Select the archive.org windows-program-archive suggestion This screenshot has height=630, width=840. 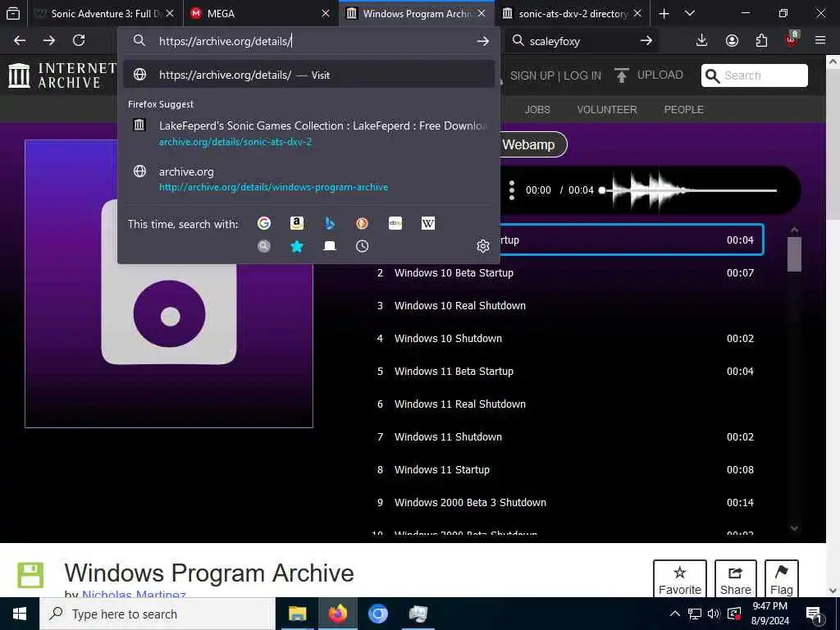point(308,179)
